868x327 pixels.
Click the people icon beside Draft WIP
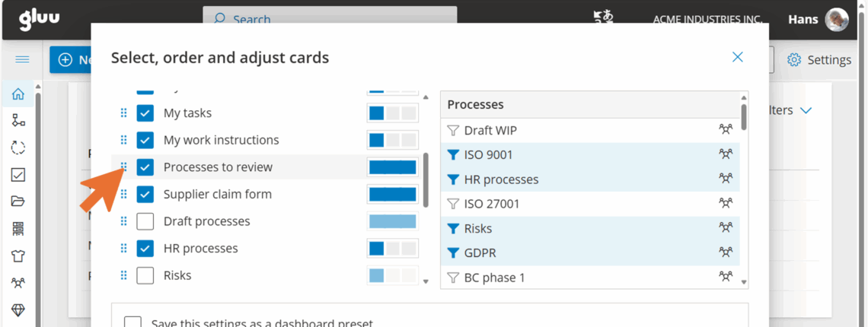pos(726,130)
